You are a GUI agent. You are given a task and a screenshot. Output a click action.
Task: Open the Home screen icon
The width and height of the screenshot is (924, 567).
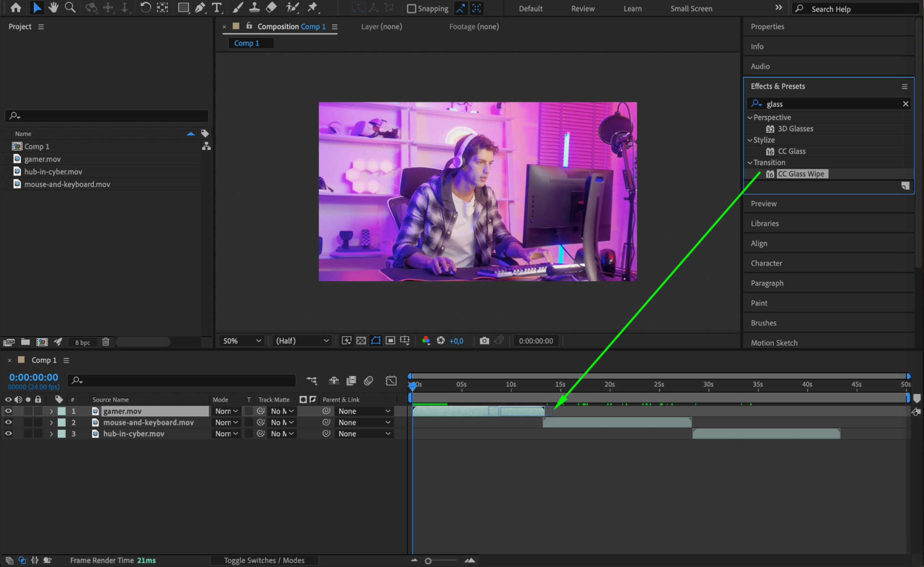coord(16,7)
